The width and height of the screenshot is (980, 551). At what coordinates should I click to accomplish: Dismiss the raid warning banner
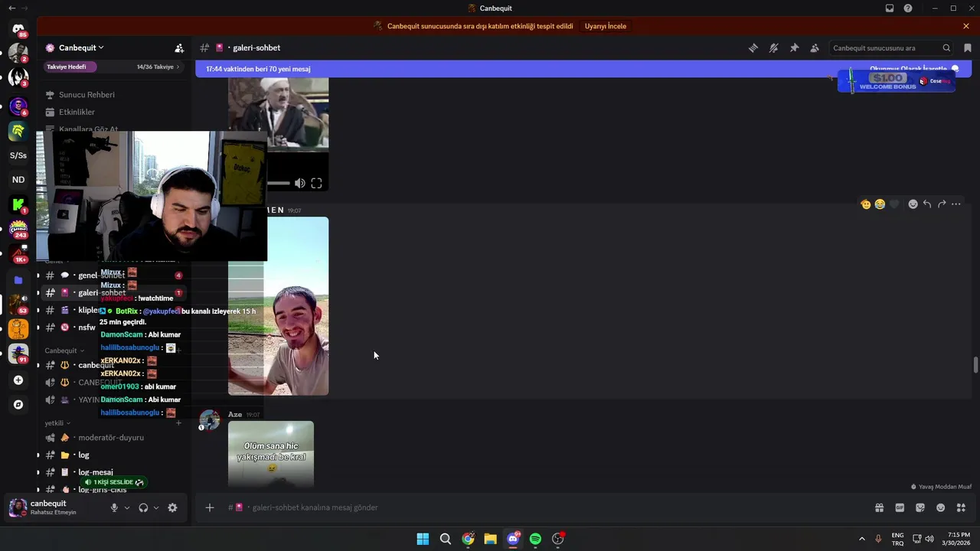click(x=966, y=26)
